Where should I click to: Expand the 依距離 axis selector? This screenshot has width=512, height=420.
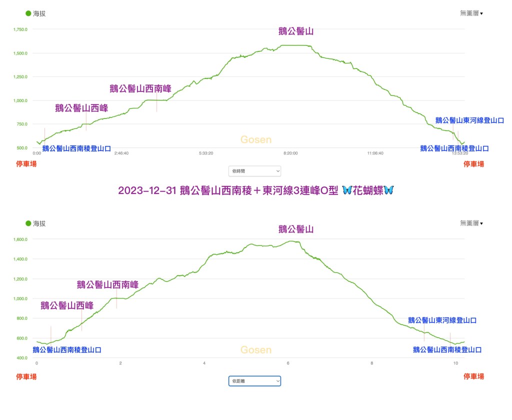[254, 381]
